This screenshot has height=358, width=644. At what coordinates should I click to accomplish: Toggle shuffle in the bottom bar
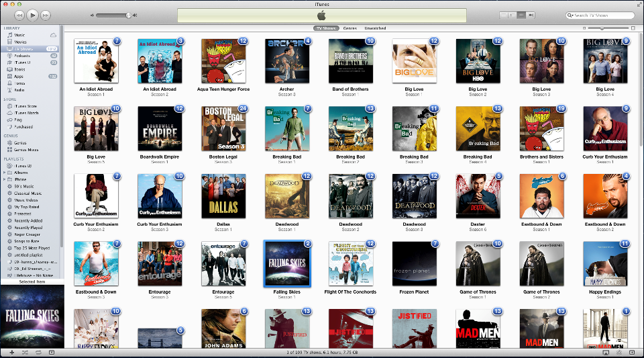[x=25, y=353]
